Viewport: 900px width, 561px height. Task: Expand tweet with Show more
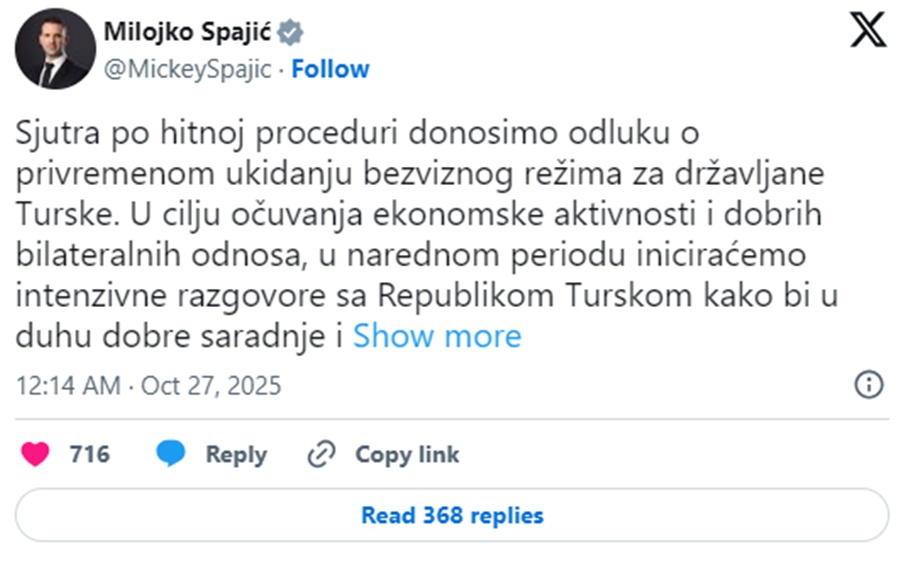click(437, 336)
